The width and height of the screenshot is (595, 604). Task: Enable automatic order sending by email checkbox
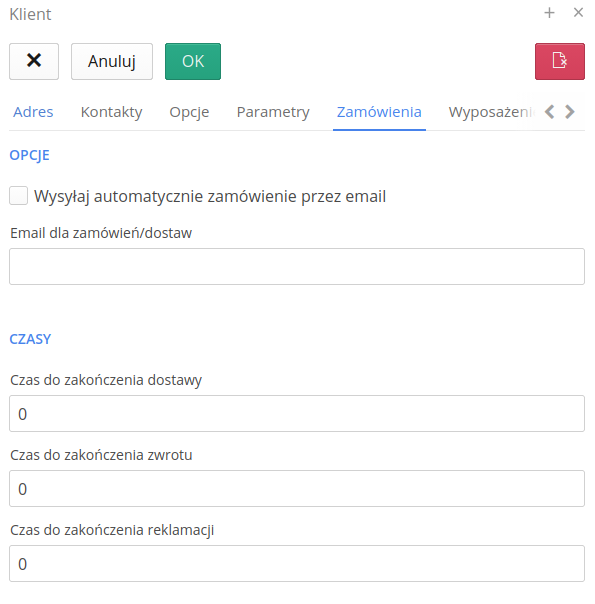pyautogui.click(x=18, y=196)
